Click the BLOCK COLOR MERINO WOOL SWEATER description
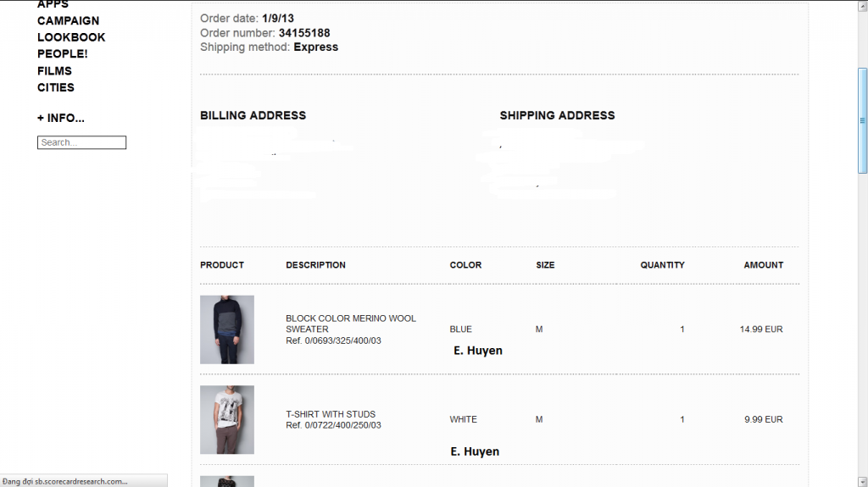This screenshot has height=487, width=868. [350, 324]
